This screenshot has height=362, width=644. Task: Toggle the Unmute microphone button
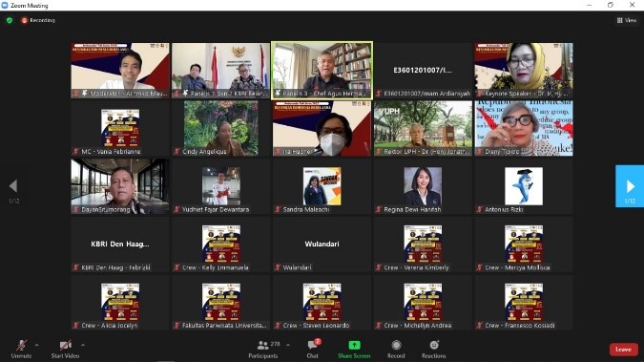[21, 349]
